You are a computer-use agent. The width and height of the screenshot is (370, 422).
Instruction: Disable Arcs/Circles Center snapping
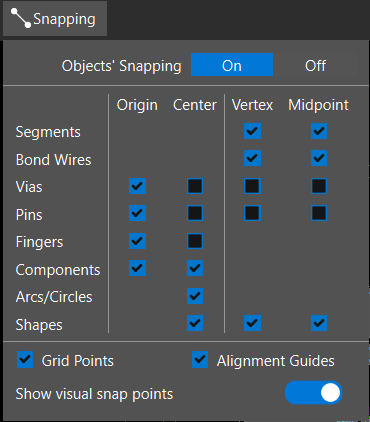tap(195, 296)
